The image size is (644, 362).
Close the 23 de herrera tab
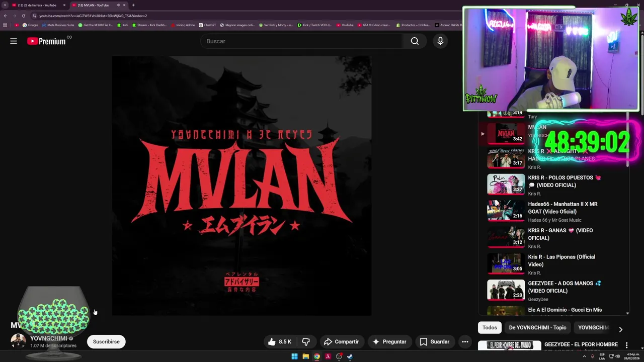[64, 5]
